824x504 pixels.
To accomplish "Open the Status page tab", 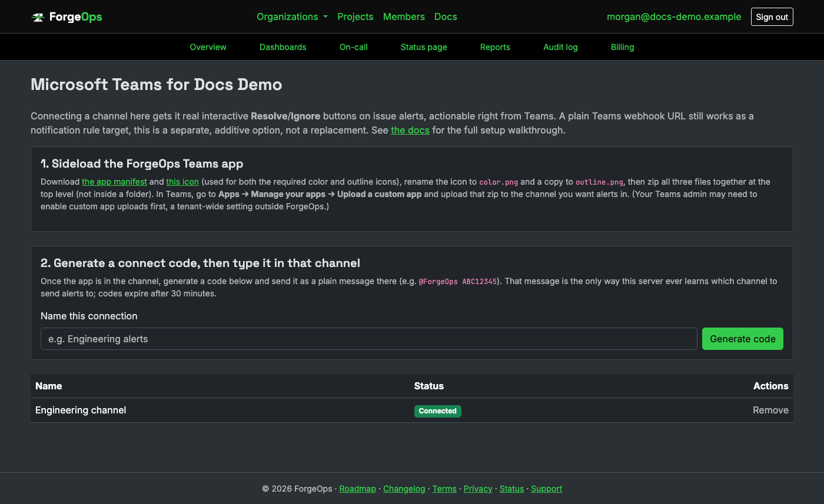I will pyautogui.click(x=424, y=47).
